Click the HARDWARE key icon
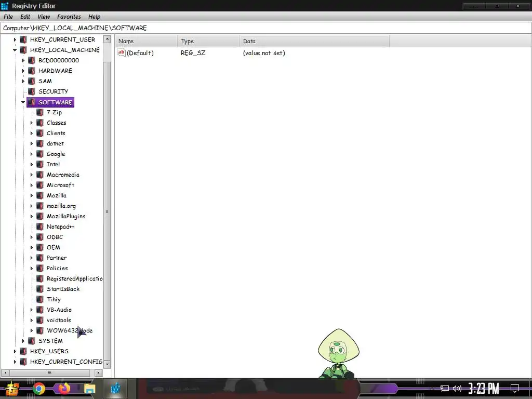532x399 pixels. coord(32,71)
